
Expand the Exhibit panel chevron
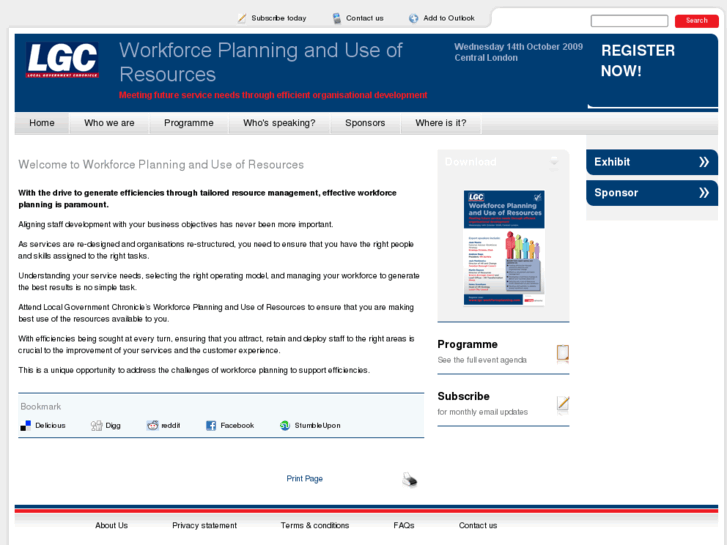point(704,162)
